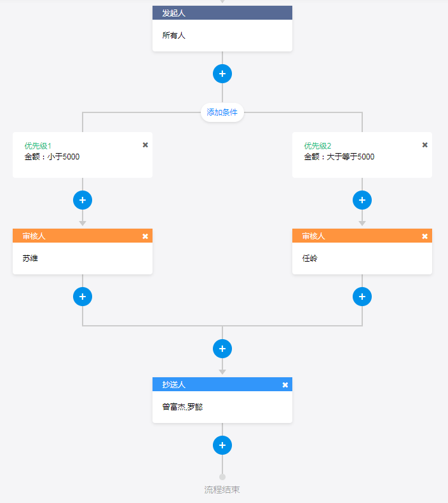
Task: Click the plus button under the 优先级2 condition
Action: (x=362, y=200)
